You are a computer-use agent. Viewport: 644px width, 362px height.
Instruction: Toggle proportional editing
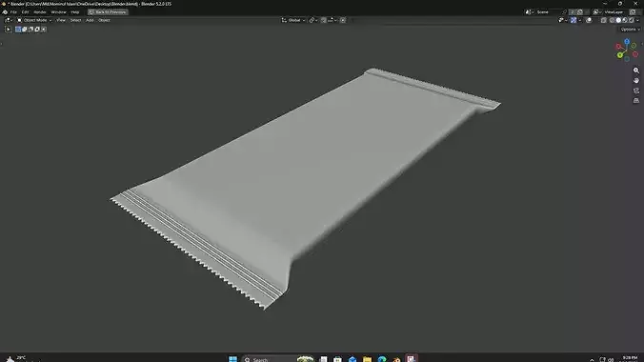click(x=343, y=20)
